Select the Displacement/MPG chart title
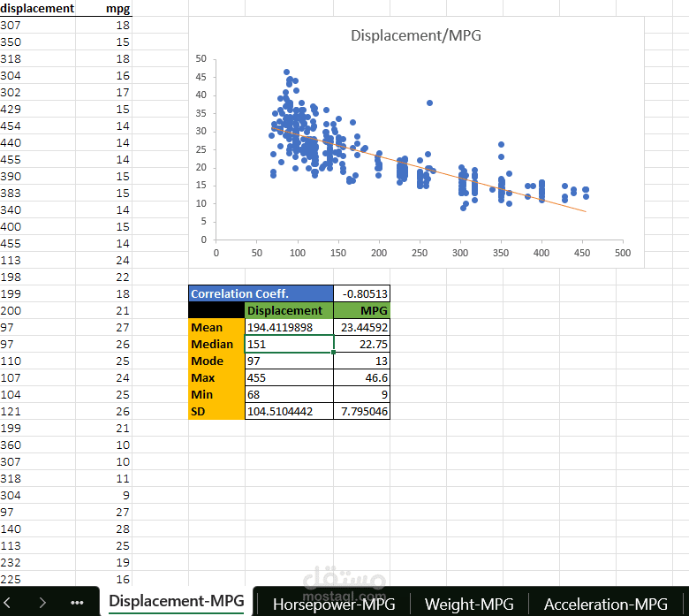This screenshot has height=616, width=689. (416, 35)
